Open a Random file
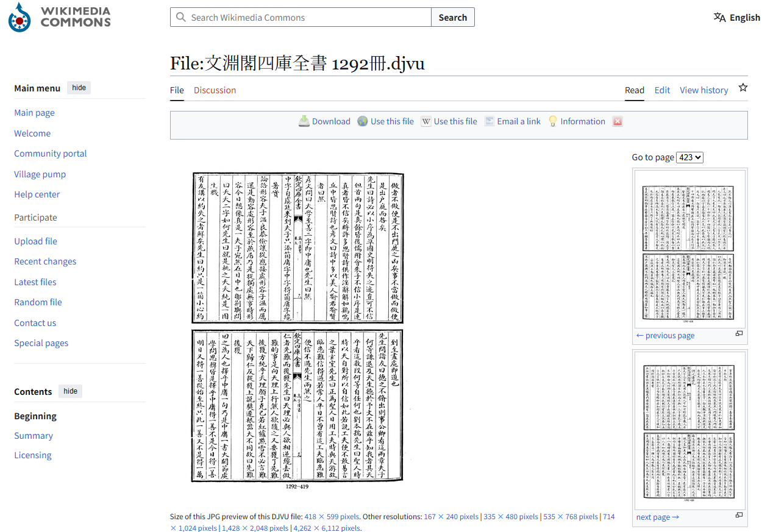Viewport: 762px width, 532px height. click(x=38, y=302)
